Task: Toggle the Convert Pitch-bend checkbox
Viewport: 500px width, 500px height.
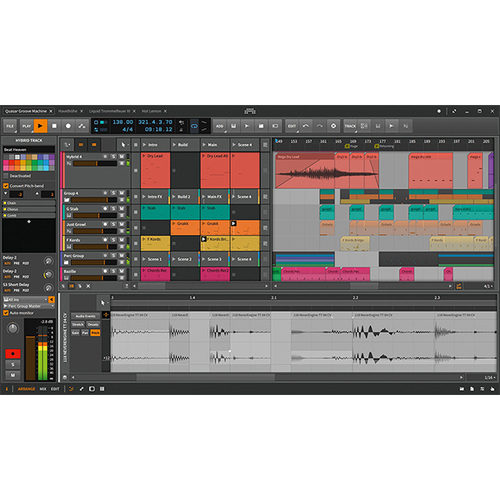Action: click(x=6, y=186)
